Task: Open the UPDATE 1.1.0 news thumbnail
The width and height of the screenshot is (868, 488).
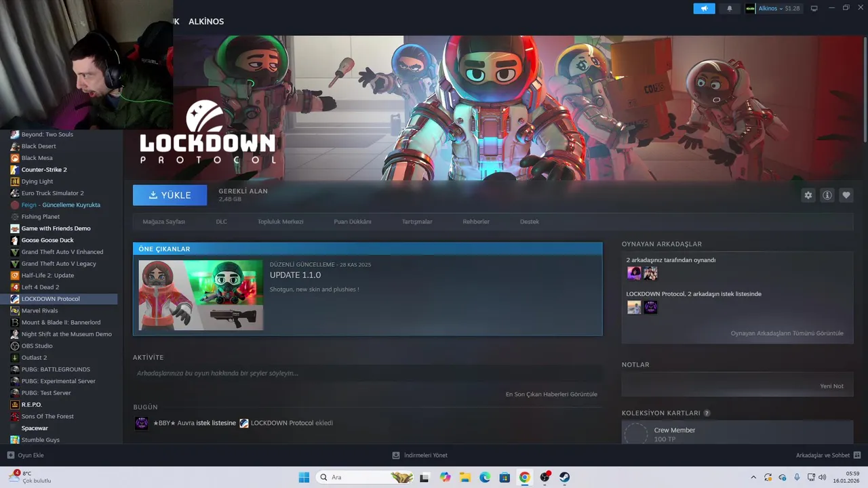Action: point(201,295)
